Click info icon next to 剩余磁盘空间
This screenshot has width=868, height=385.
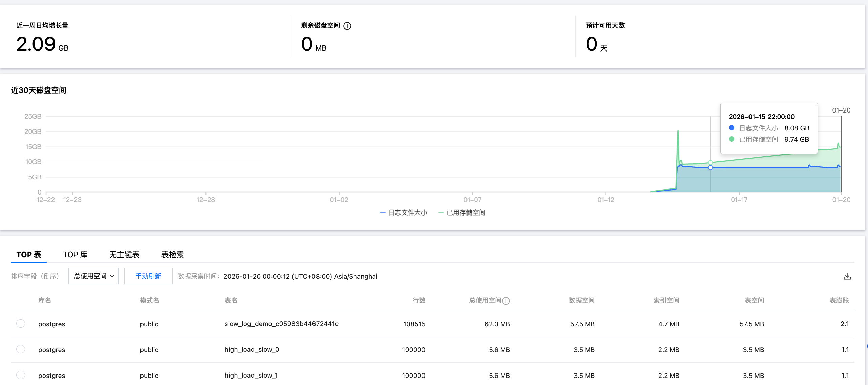tap(347, 26)
